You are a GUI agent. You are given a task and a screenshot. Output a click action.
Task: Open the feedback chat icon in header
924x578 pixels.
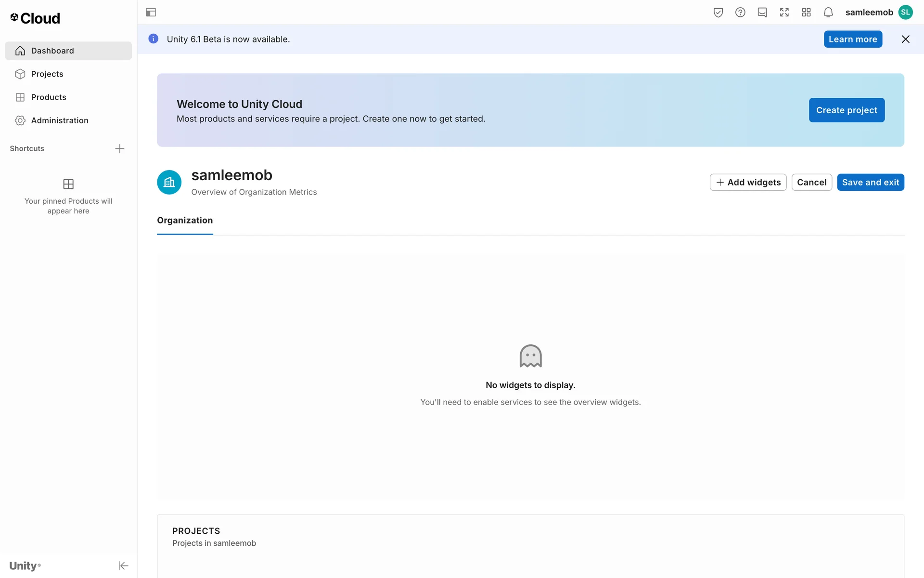tap(762, 13)
